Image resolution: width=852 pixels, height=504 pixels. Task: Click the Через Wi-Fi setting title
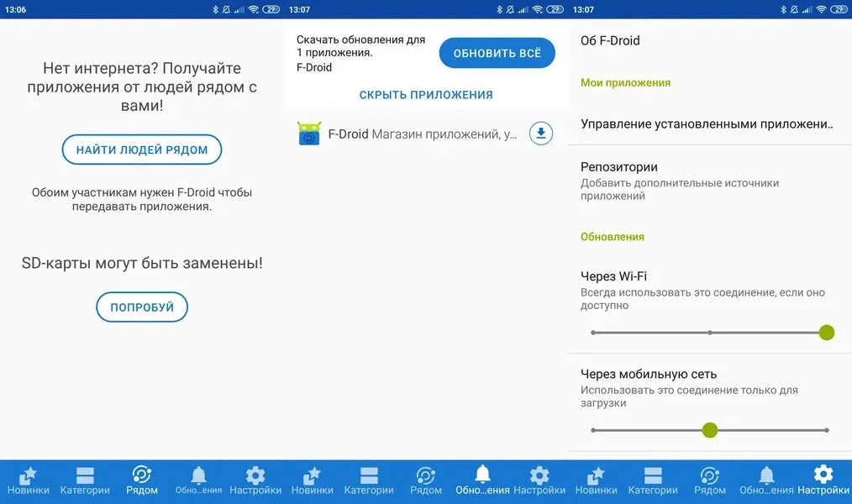point(613,276)
